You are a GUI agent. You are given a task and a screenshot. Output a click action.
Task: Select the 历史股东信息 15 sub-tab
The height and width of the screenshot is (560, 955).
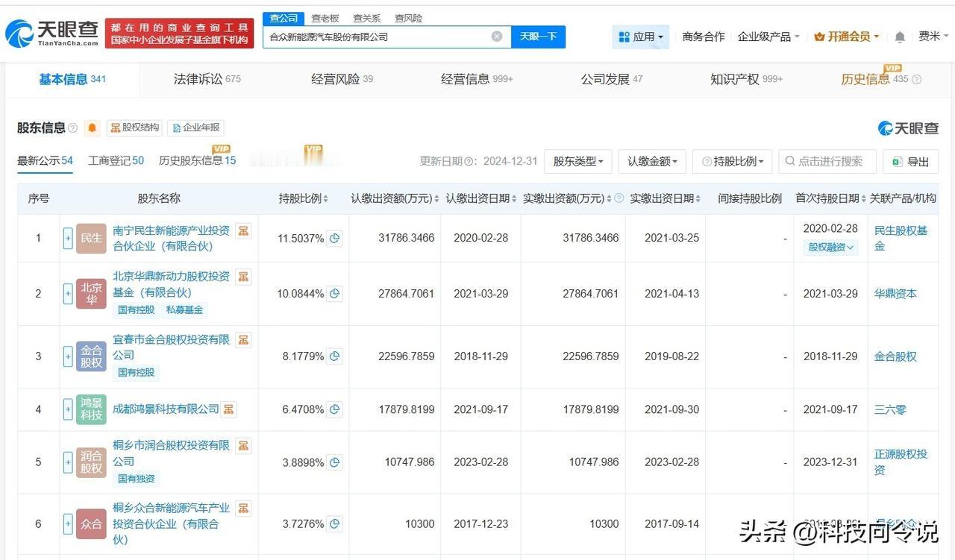tap(198, 160)
